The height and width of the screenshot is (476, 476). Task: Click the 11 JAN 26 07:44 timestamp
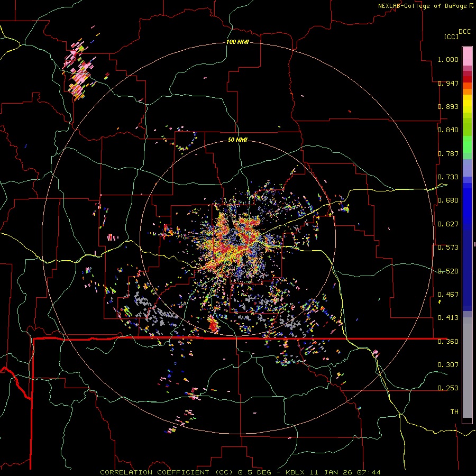346,472
